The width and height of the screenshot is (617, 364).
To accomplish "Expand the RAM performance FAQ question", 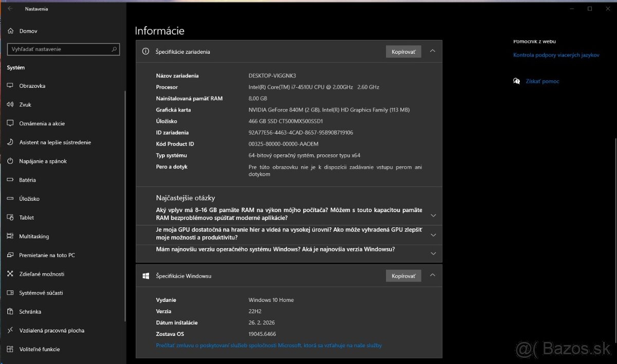I will pyautogui.click(x=433, y=214).
